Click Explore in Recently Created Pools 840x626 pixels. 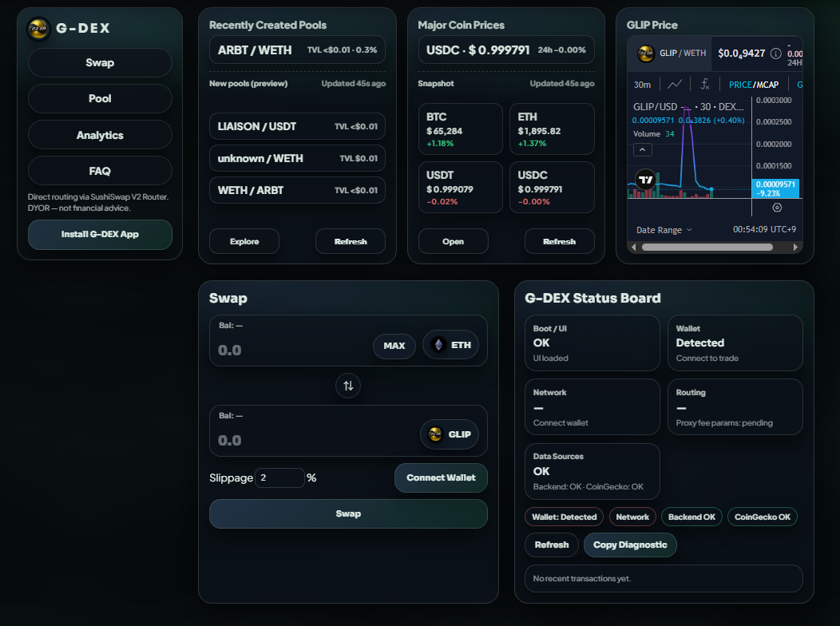[244, 241]
